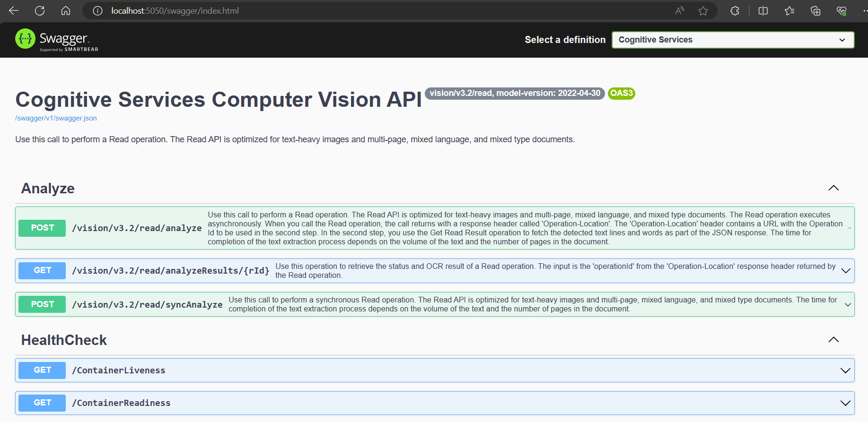Open the browser extensions menu

pos(735,10)
